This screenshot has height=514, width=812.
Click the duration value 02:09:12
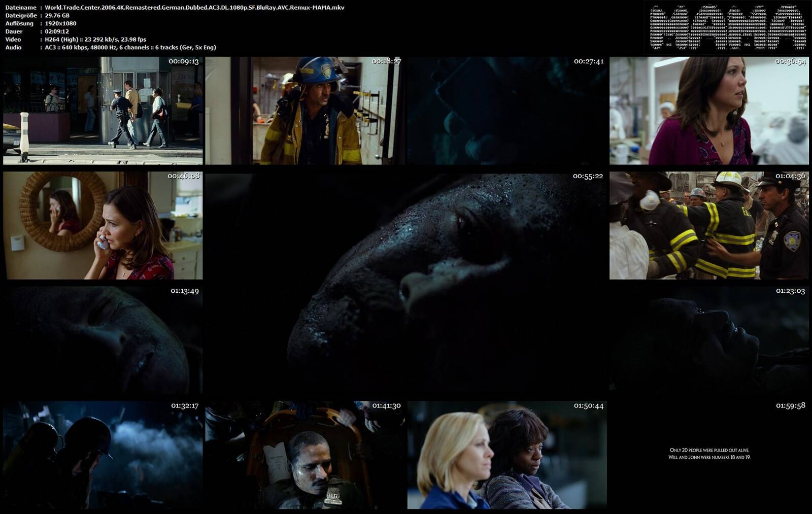[57, 31]
